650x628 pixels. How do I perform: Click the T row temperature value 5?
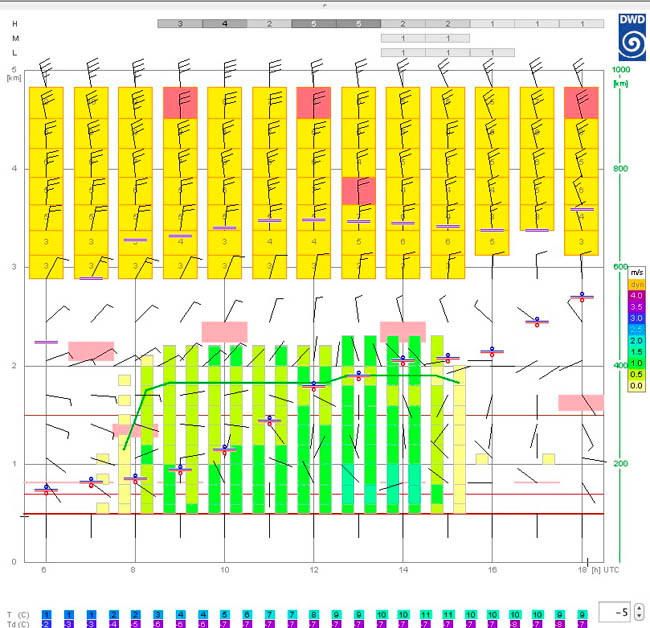pyautogui.click(x=224, y=615)
